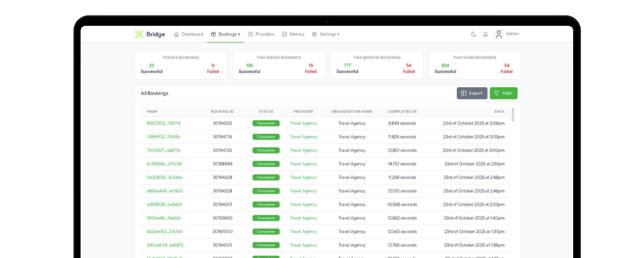Sort by the STATUS column header
This screenshot has height=258, width=644.
point(266,112)
